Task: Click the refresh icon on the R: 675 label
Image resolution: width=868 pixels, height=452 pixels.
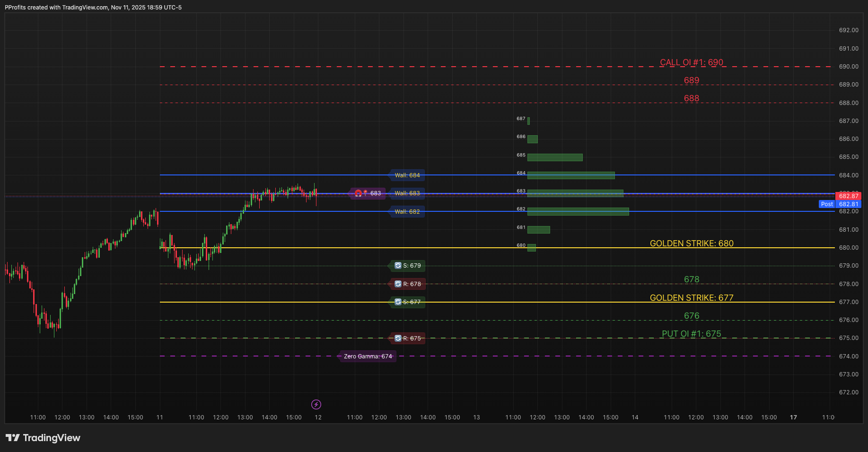Action: [397, 338]
